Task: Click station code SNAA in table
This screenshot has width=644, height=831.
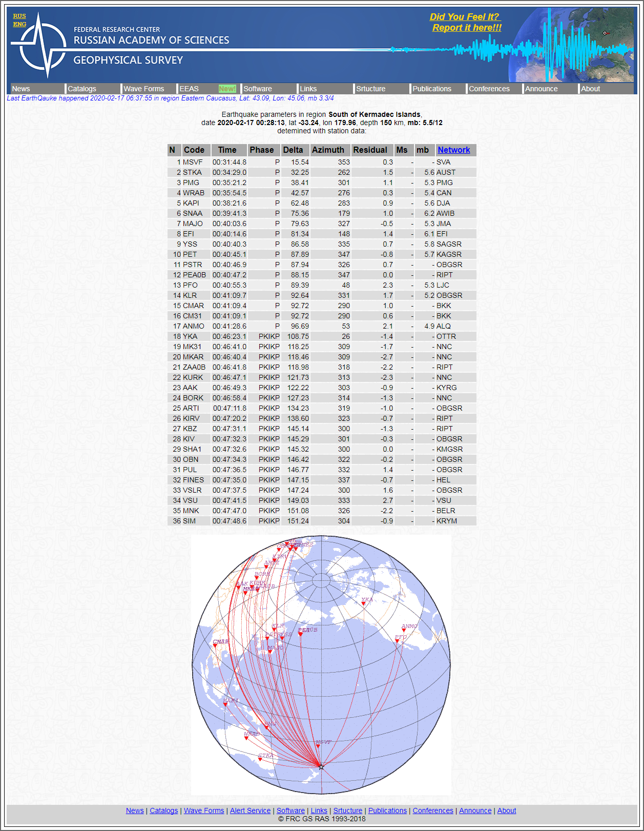Action: pyautogui.click(x=193, y=213)
